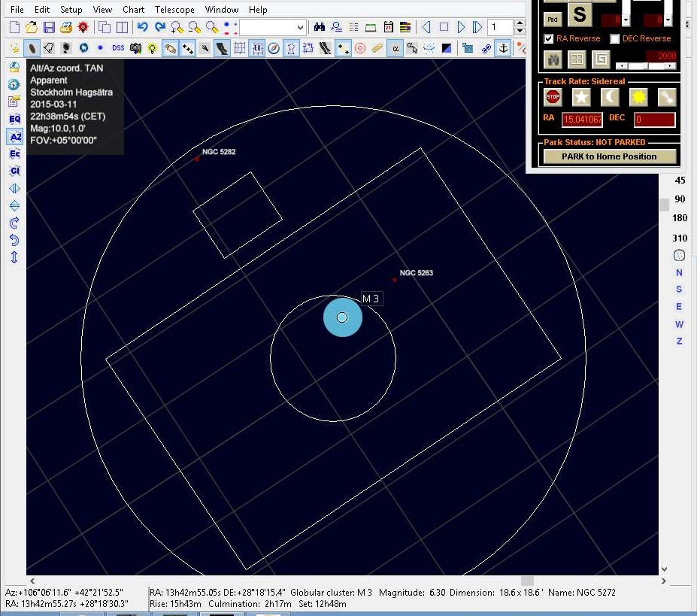This screenshot has width=697, height=616.
Task: Toggle the star labels alpha icon
Action: point(395,48)
